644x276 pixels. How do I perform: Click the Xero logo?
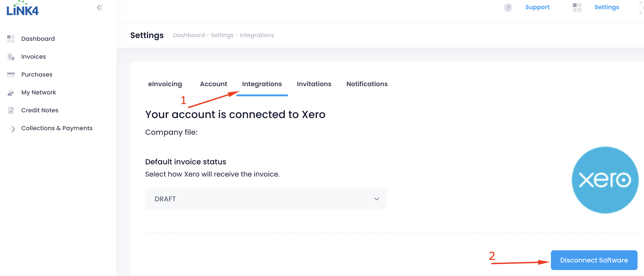point(605,180)
